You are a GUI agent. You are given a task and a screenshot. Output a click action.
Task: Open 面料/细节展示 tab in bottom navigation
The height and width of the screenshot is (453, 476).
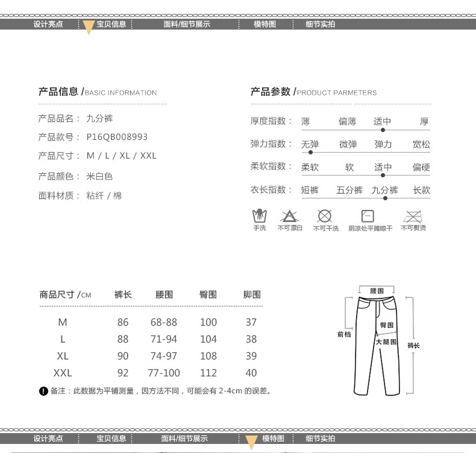(x=184, y=439)
